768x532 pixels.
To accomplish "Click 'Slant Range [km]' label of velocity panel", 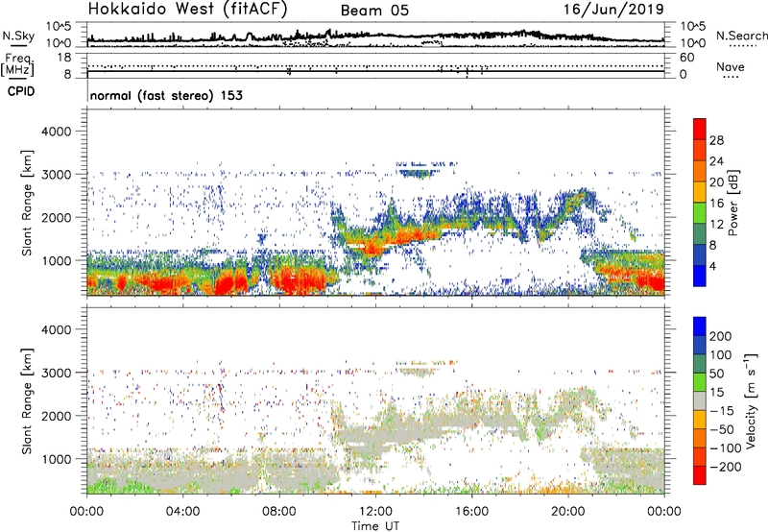I will (27, 400).
